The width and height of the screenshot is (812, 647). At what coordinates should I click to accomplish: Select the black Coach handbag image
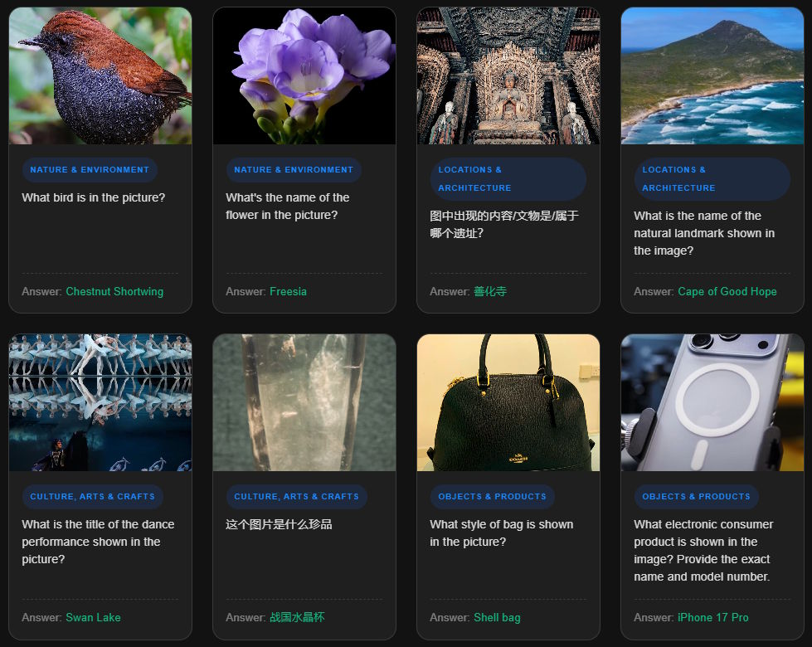pyautogui.click(x=508, y=403)
